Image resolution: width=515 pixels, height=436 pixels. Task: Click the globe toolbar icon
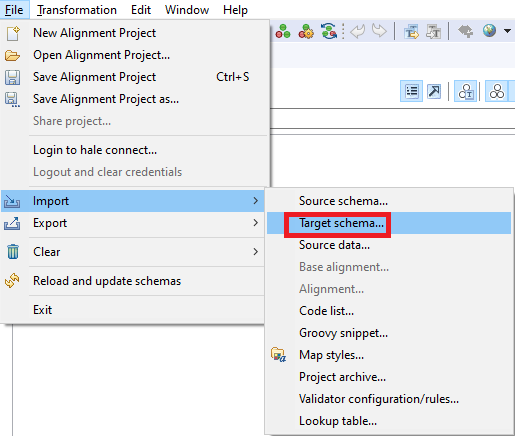coord(489,31)
